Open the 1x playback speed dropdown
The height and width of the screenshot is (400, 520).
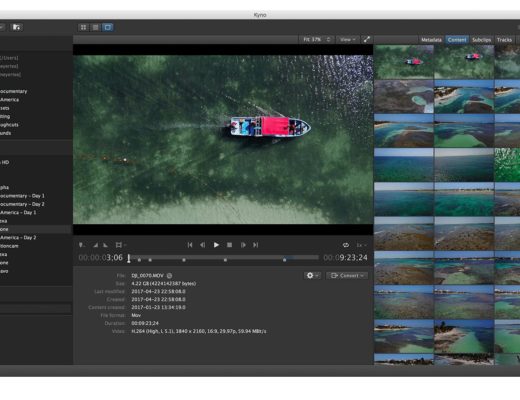click(361, 245)
